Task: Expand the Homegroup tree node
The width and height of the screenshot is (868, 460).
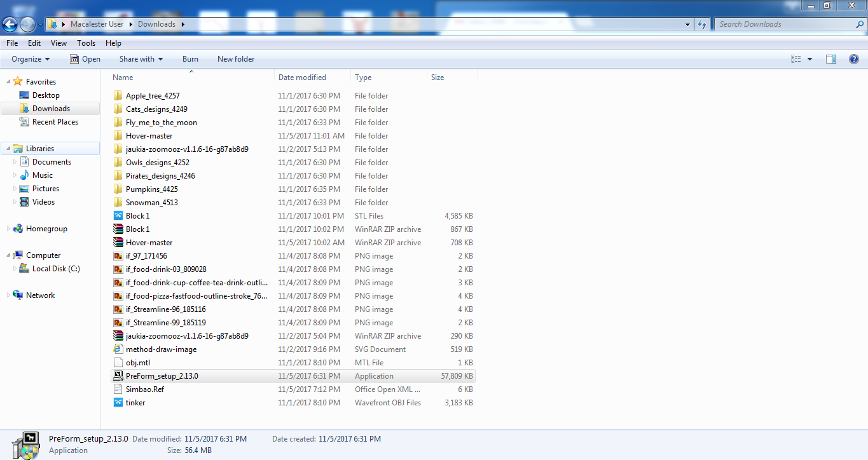Action: [x=7, y=229]
